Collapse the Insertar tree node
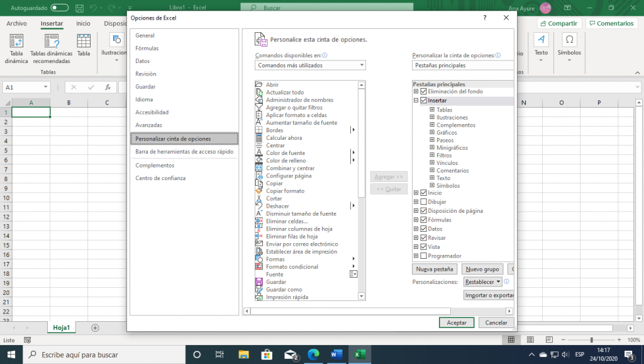Viewport: 644px width, 364px height. click(x=416, y=100)
